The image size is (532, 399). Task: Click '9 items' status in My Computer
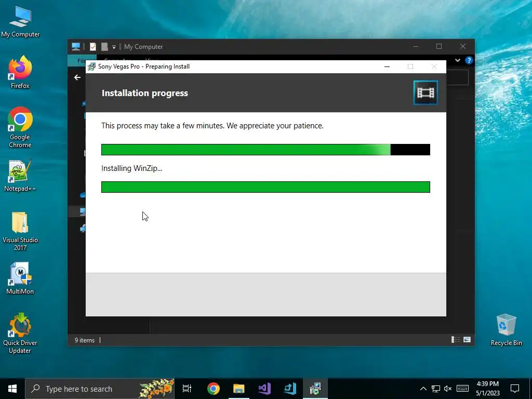point(85,340)
